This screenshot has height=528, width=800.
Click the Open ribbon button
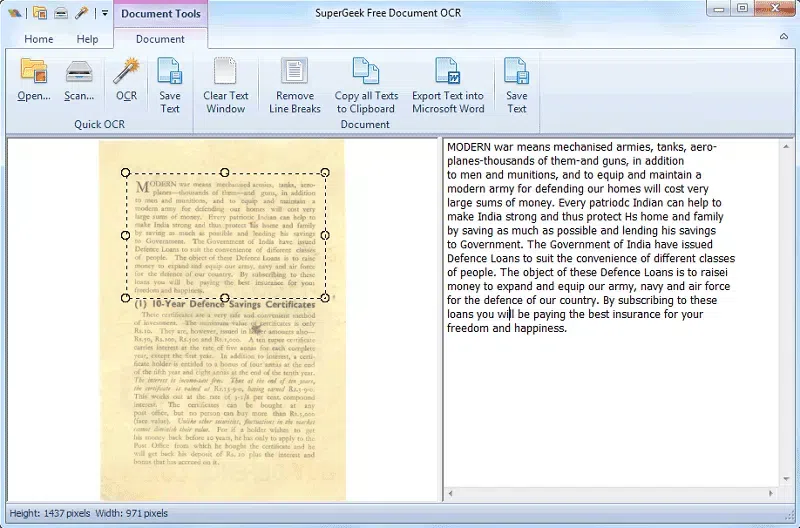[33, 80]
